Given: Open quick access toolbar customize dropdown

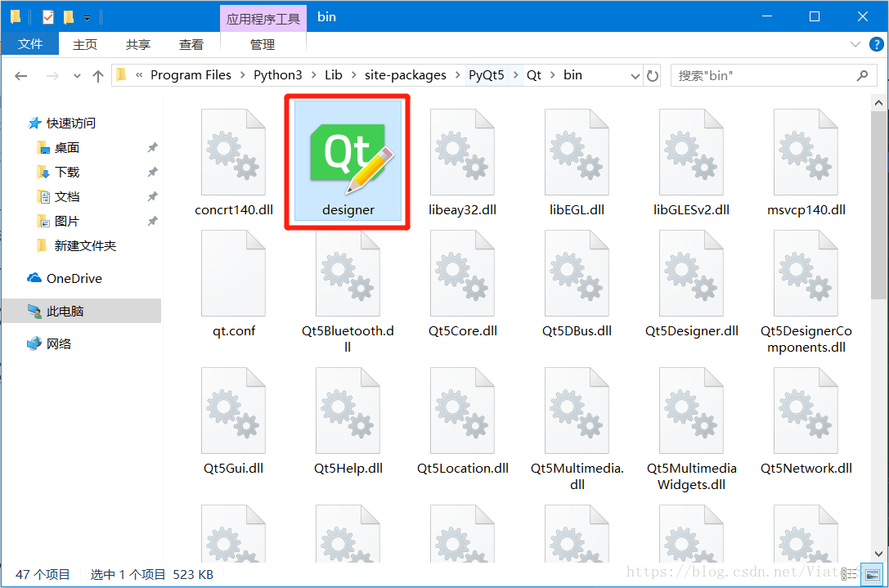Looking at the screenshot, I should click(88, 17).
